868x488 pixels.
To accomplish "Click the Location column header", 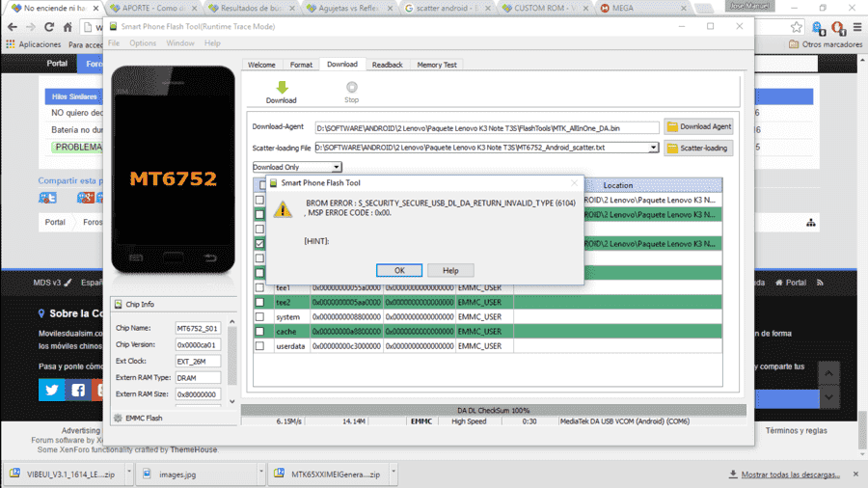I will pyautogui.click(x=618, y=185).
